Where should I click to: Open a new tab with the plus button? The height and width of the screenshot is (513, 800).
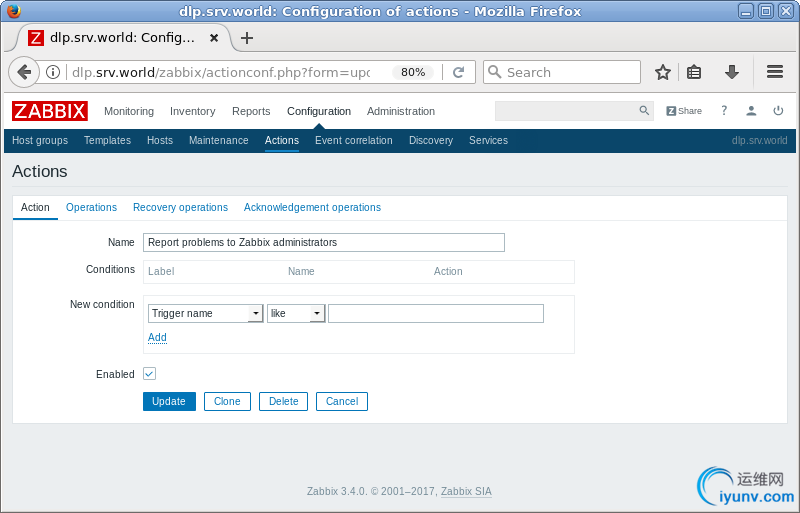click(x=247, y=38)
